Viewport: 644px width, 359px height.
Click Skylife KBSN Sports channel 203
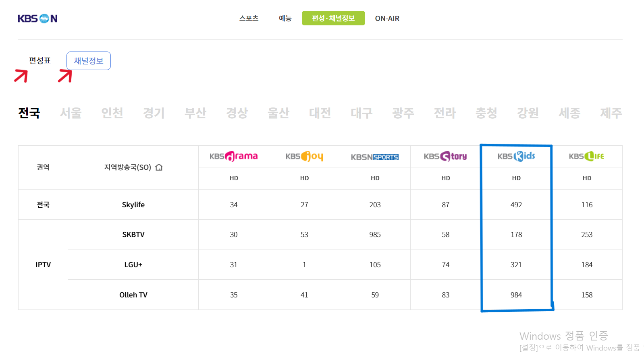coord(375,204)
